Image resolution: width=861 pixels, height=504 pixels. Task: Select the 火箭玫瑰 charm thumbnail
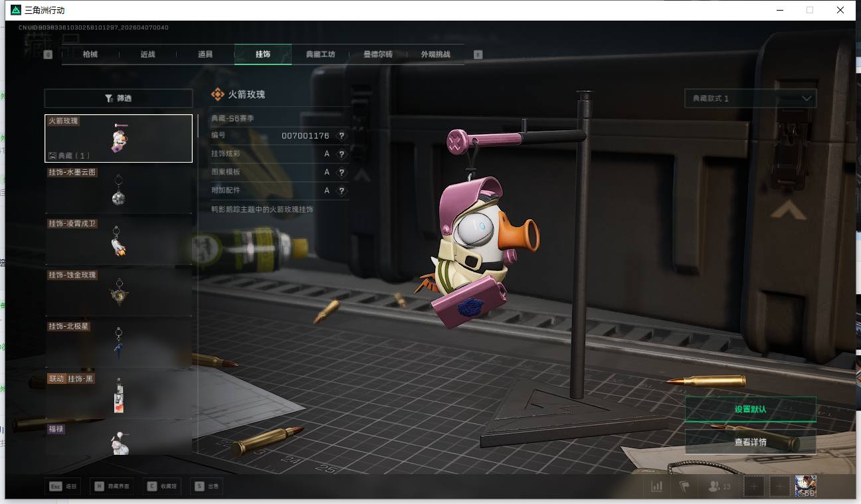(118, 138)
